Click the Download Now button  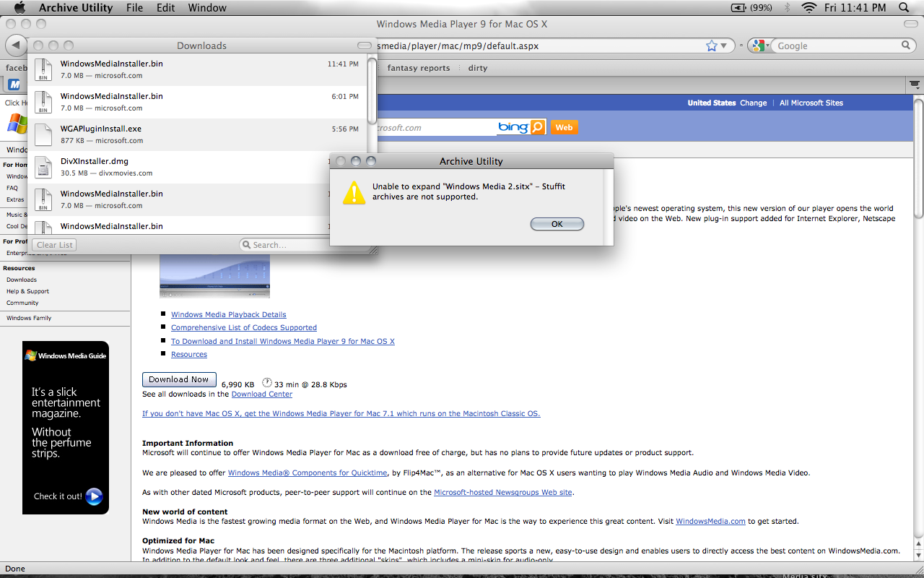179,379
